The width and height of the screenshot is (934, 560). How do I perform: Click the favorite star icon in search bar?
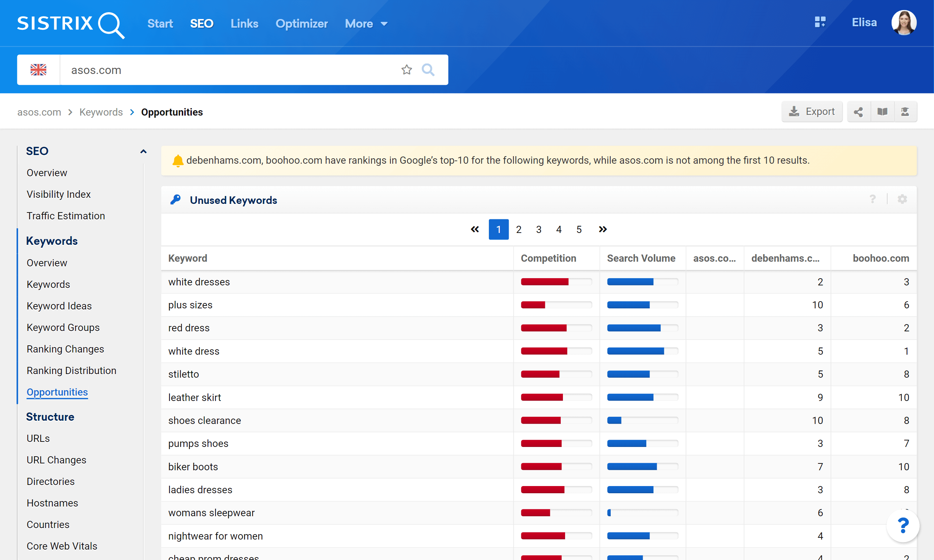(408, 69)
